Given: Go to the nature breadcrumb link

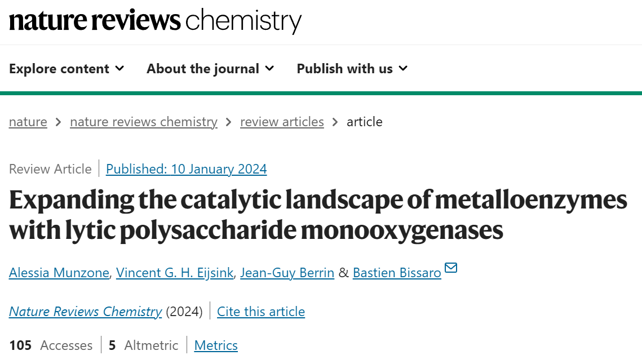Looking at the screenshot, I should coord(28,122).
